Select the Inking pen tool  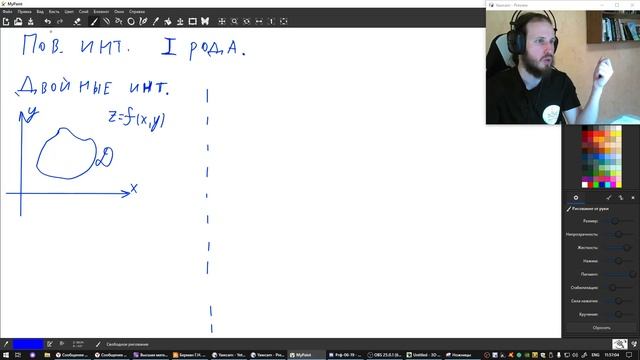pos(143,22)
